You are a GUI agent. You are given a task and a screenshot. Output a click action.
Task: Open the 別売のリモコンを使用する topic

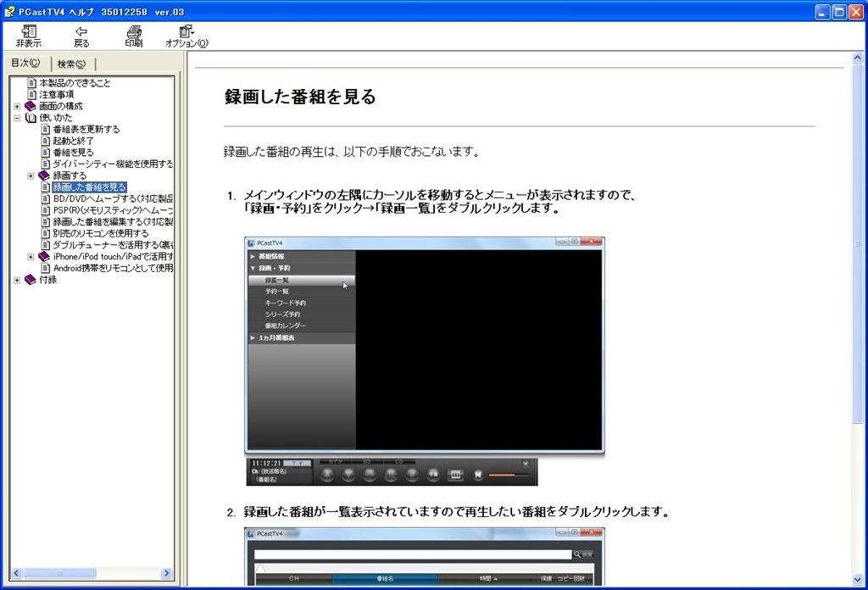tap(101, 234)
